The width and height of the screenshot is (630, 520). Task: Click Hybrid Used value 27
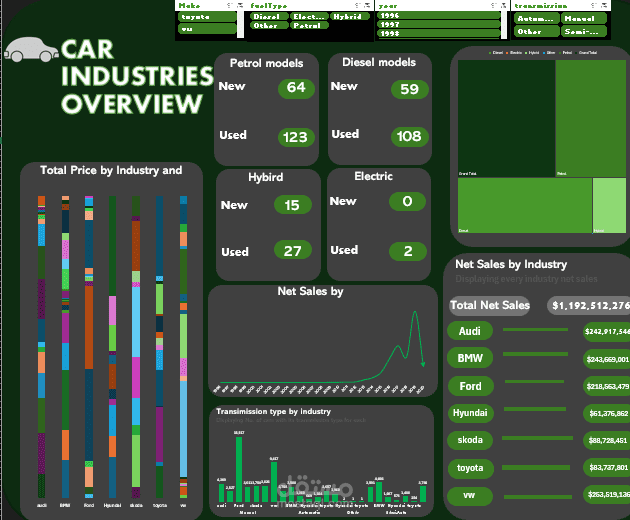point(292,251)
